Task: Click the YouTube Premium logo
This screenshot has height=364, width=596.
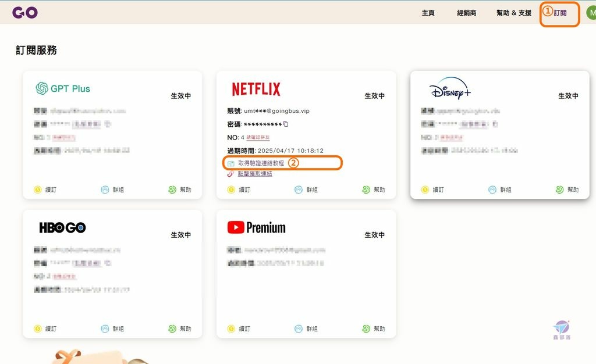Action: coord(257,228)
